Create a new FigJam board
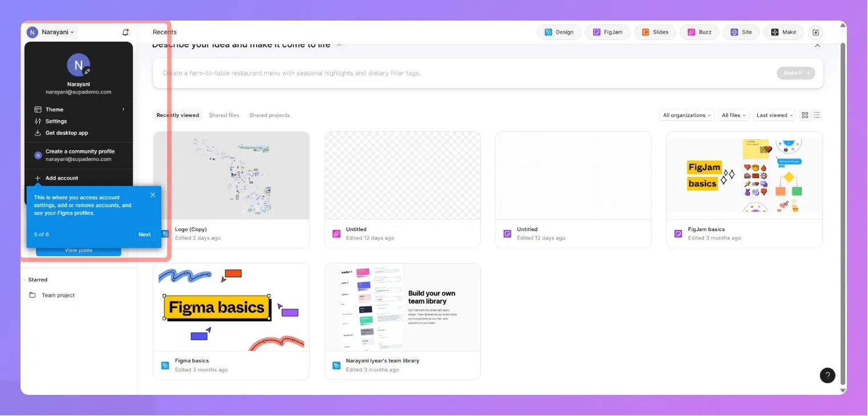 click(x=607, y=32)
